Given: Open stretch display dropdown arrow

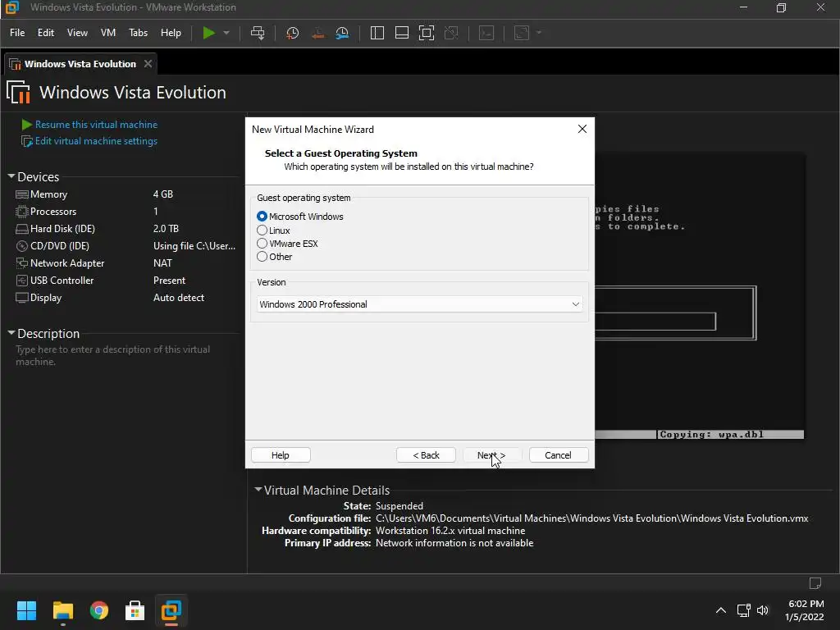Looking at the screenshot, I should (539, 33).
